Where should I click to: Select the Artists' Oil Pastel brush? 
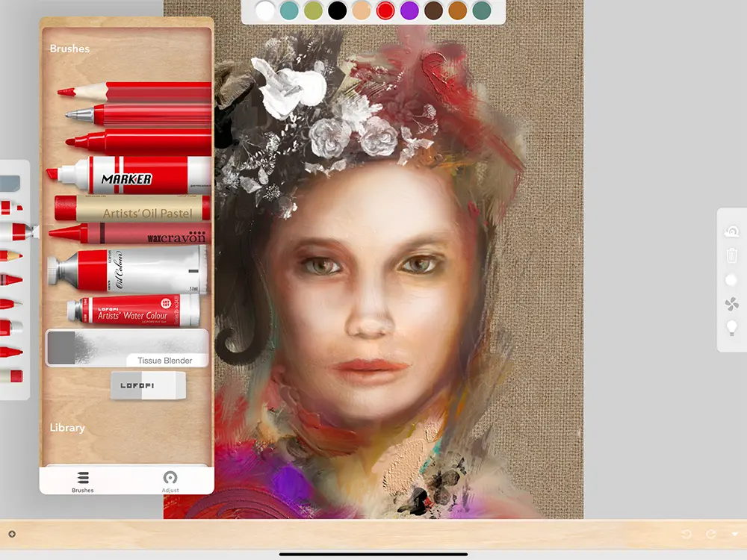click(x=132, y=208)
